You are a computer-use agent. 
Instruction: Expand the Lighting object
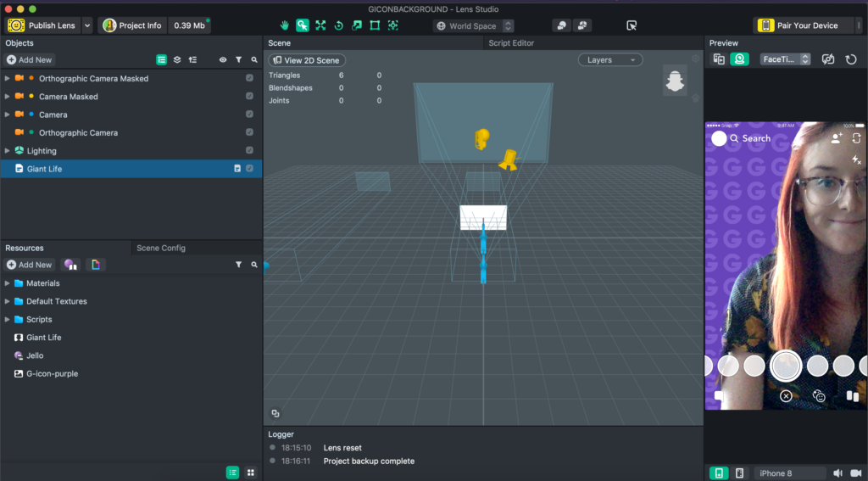[7, 151]
